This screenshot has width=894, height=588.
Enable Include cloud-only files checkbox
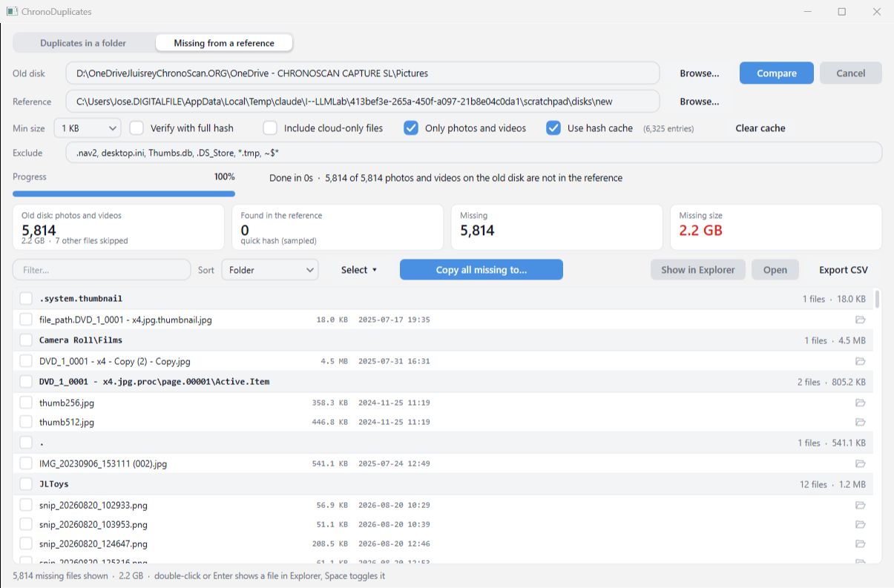pyautogui.click(x=270, y=128)
